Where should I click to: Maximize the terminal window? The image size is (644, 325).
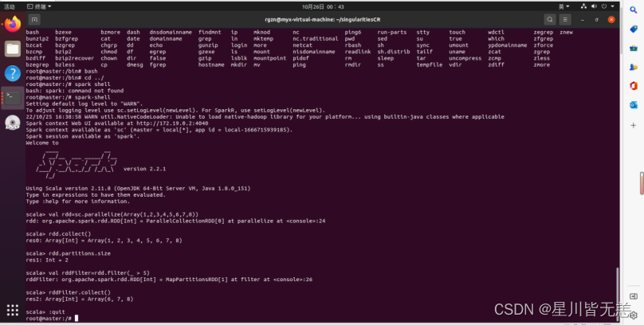pos(597,19)
